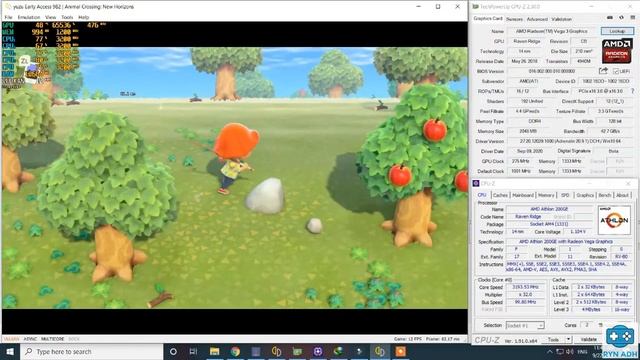Click the Validate button in CPU-Z
The height and width of the screenshot is (360, 640).
(x=588, y=340)
